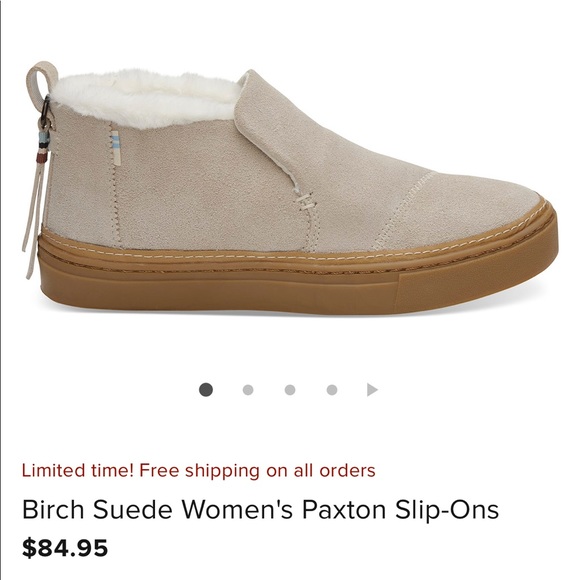Show the third product photo dot
Viewport: 580px width, 580px height.
click(290, 390)
